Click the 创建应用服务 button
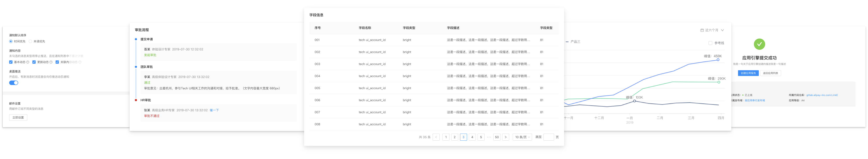This screenshot has width=868, height=159. [748, 73]
